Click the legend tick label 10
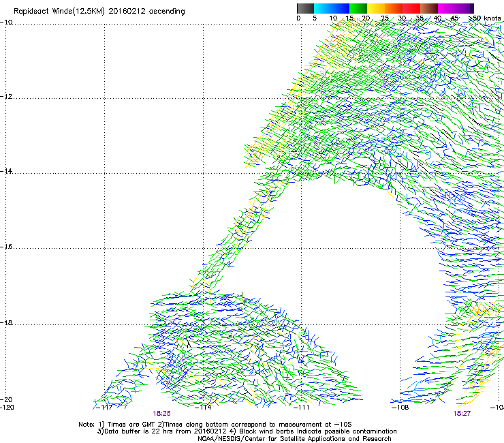The width and height of the screenshot is (504, 443). click(x=333, y=18)
